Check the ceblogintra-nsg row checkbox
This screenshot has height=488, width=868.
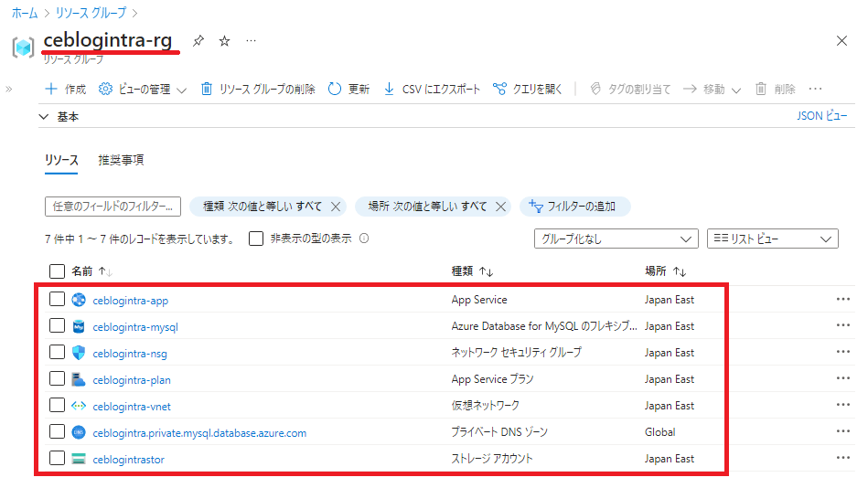click(57, 353)
